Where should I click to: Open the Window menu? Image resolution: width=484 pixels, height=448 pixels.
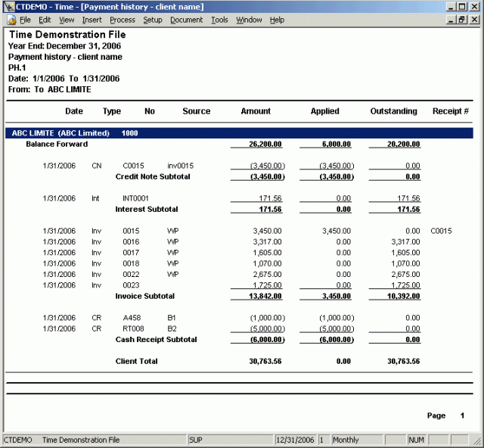point(249,20)
